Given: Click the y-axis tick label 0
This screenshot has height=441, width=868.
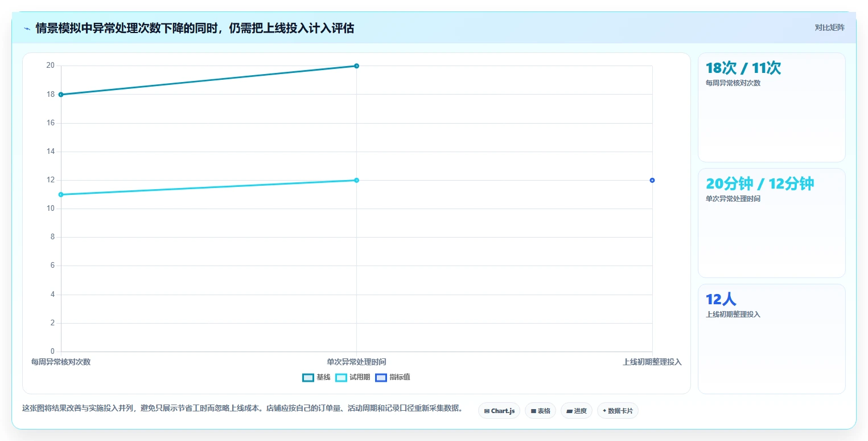Looking at the screenshot, I should click(52, 352).
